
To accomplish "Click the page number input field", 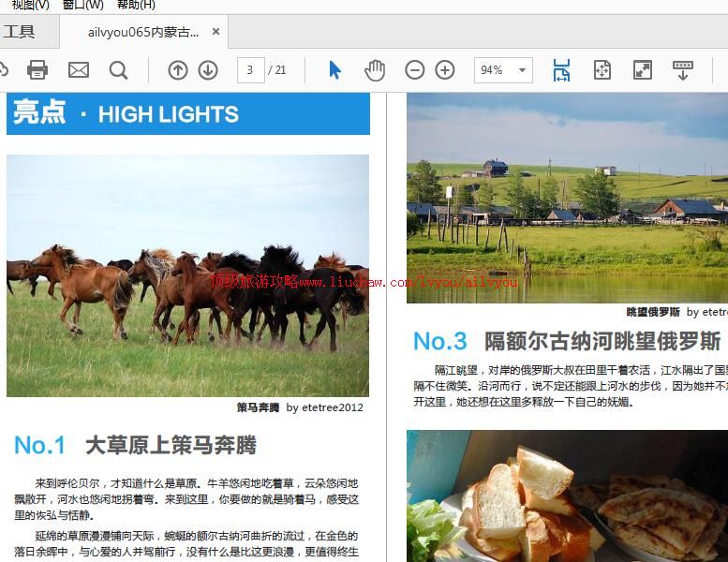I will click(250, 70).
